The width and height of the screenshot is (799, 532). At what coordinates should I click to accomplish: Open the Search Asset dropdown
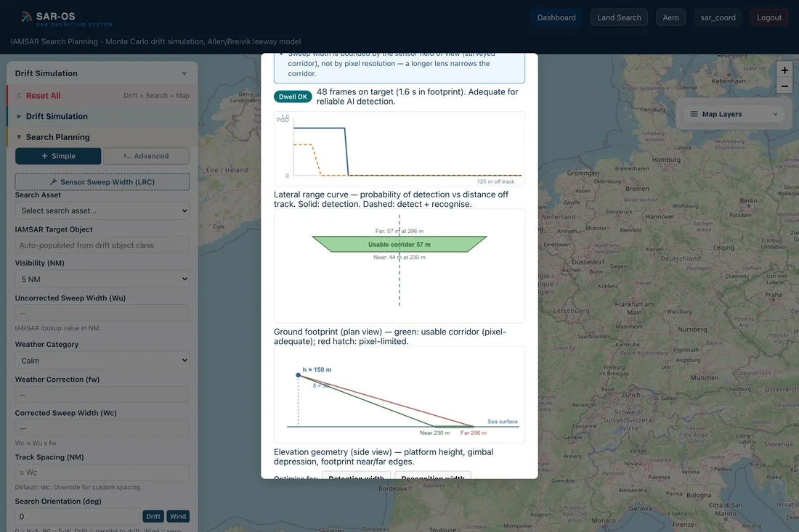(102, 210)
